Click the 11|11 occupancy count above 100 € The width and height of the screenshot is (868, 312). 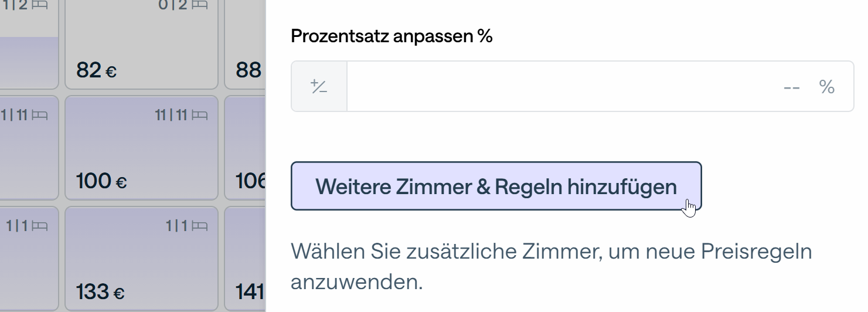coord(171,115)
